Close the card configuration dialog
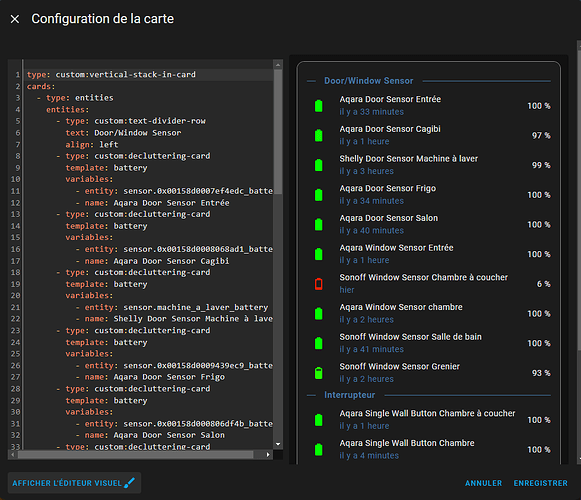The image size is (581, 500). pos(15,19)
